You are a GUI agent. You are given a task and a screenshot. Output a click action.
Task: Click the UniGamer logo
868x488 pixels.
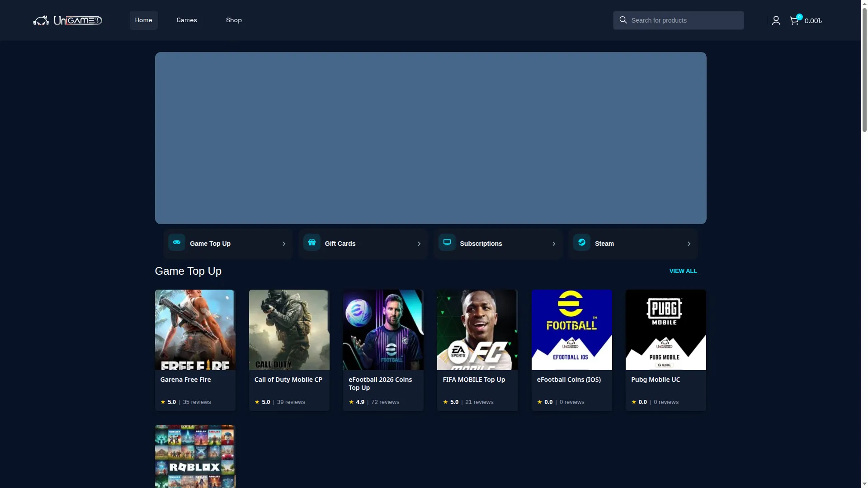click(x=67, y=20)
